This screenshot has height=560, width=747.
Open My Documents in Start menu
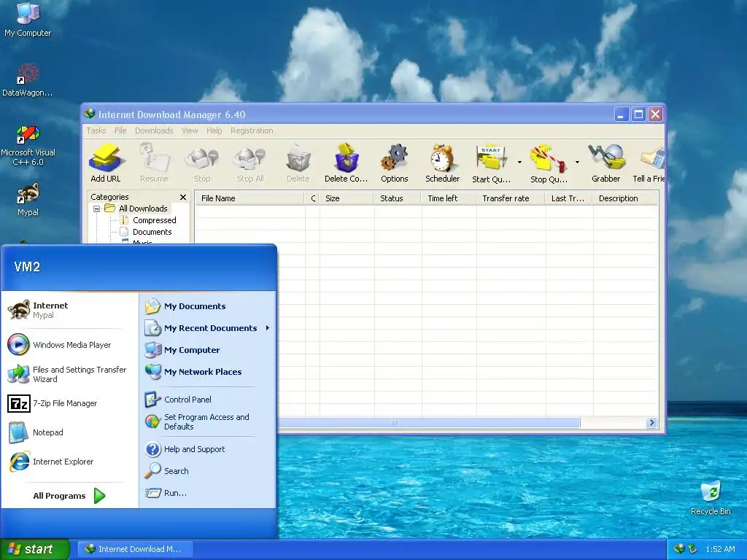207,306
